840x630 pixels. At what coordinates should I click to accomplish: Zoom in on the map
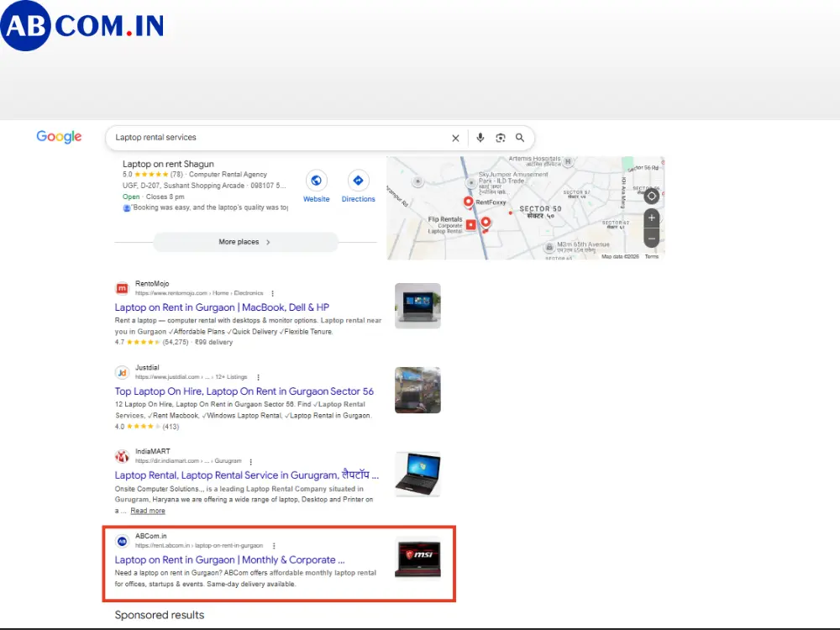(652, 218)
